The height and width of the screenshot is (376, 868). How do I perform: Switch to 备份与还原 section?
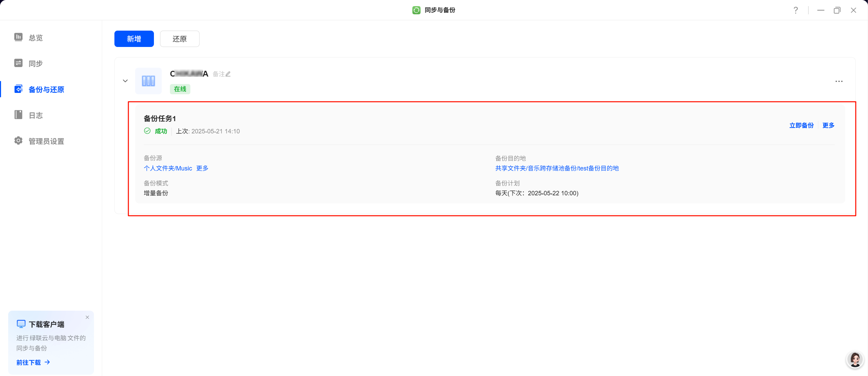coord(46,89)
